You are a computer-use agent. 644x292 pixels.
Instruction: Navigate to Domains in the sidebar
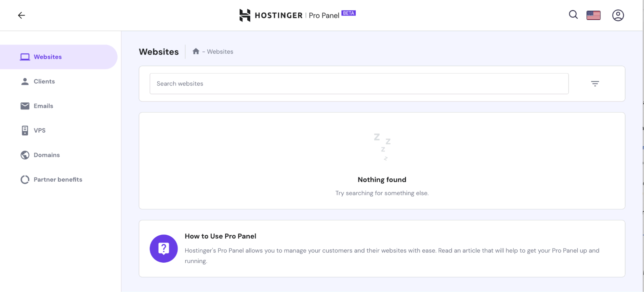[47, 155]
